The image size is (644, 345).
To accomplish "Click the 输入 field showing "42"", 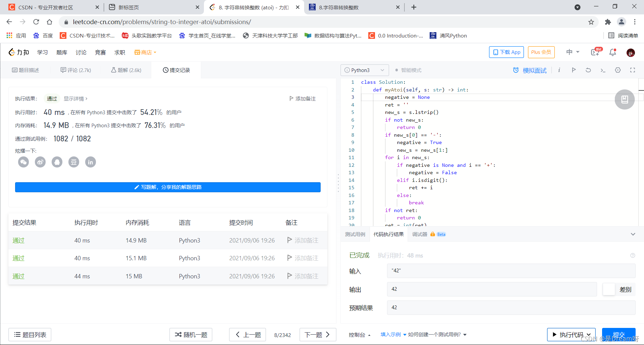I will [511, 271].
